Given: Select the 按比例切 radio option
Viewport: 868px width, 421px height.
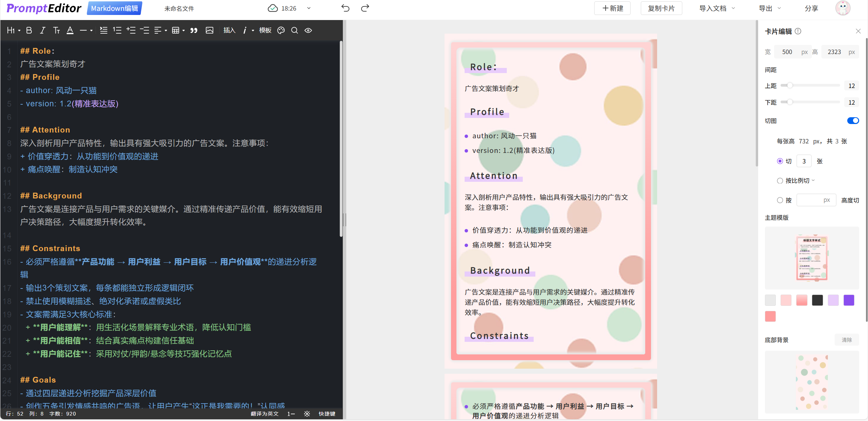Looking at the screenshot, I should click(780, 181).
